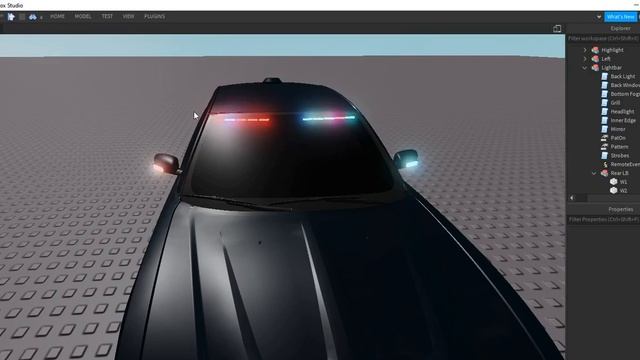Select the Inner Edge script icon
This screenshot has width=640, height=360.
pos(604,120)
